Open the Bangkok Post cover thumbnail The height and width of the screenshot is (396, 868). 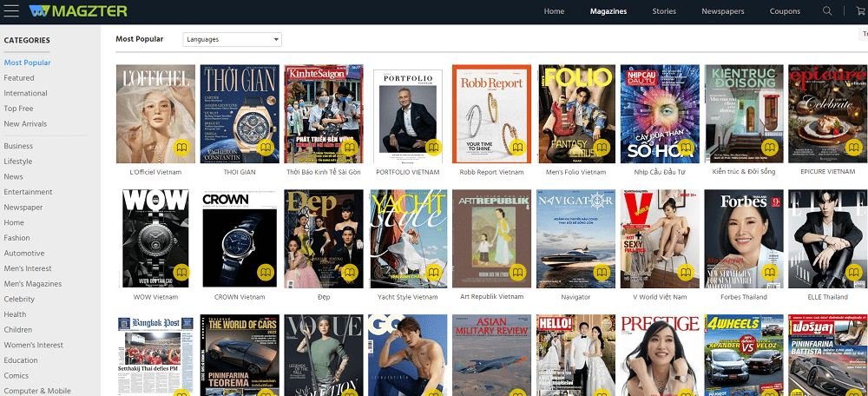155,355
